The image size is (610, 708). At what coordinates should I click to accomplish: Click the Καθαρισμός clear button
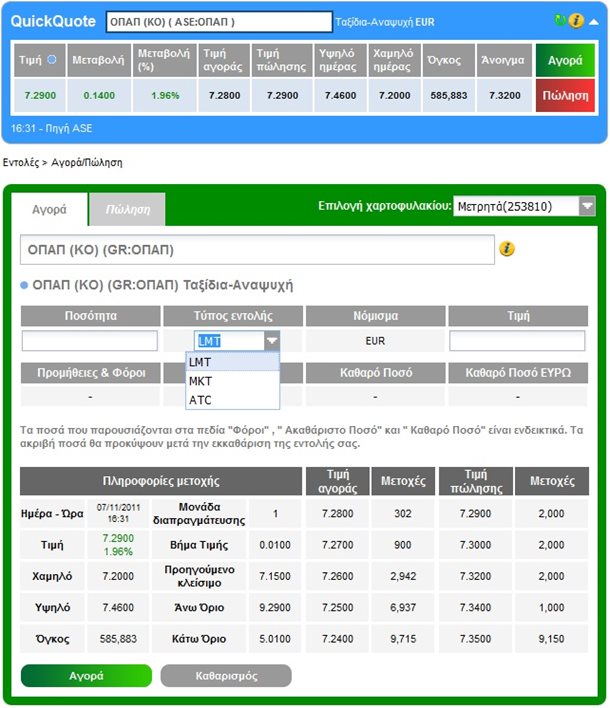(x=226, y=676)
